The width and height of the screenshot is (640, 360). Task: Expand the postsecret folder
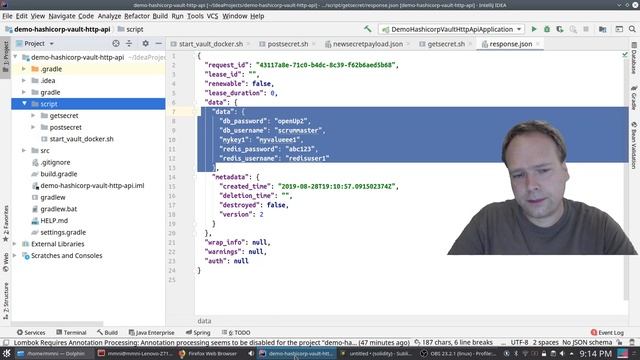coord(33,127)
